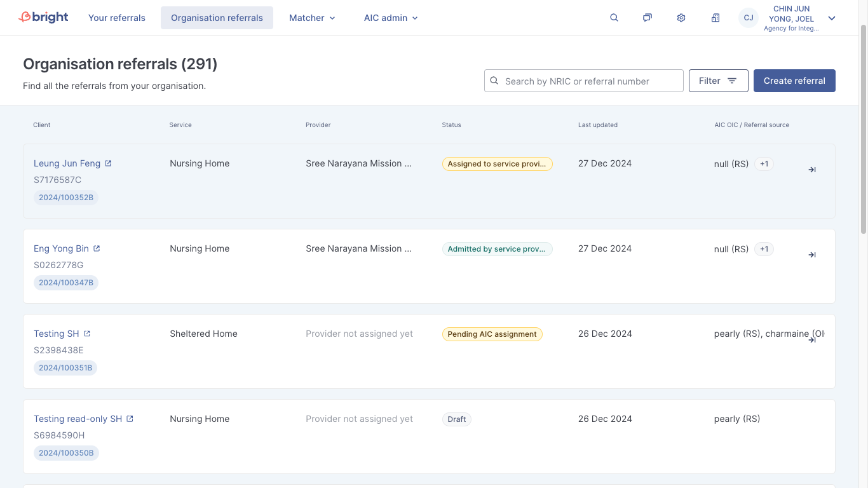This screenshot has height=488, width=868.
Task: Open the organisation building icon
Action: (715, 18)
